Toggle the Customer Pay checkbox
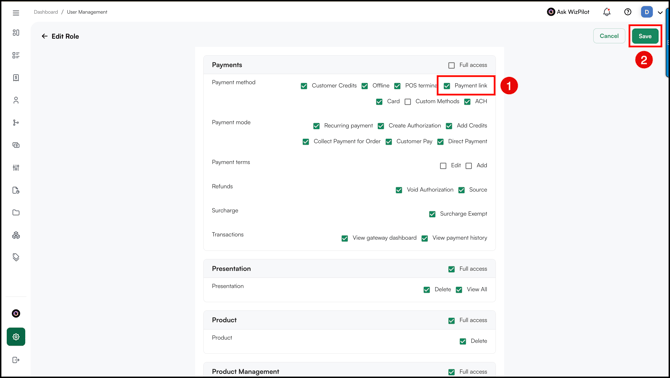Image resolution: width=670 pixels, height=378 pixels. pyautogui.click(x=388, y=142)
